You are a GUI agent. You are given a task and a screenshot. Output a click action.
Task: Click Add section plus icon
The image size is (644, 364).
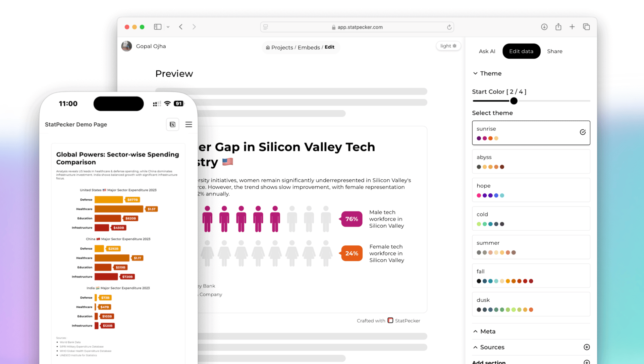click(x=587, y=362)
